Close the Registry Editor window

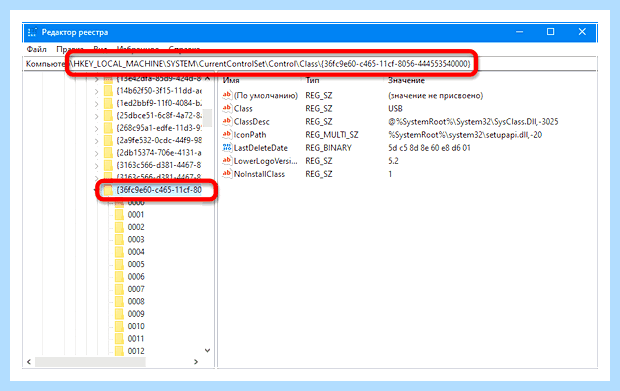(582, 32)
